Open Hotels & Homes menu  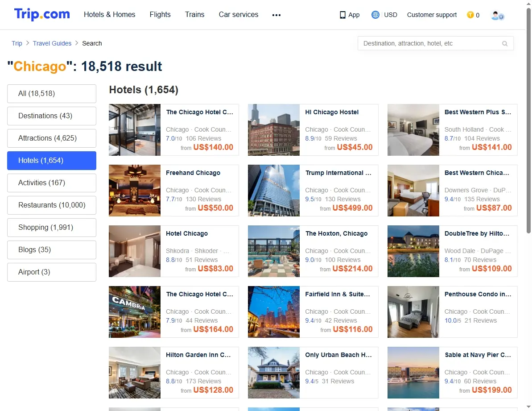pos(110,15)
